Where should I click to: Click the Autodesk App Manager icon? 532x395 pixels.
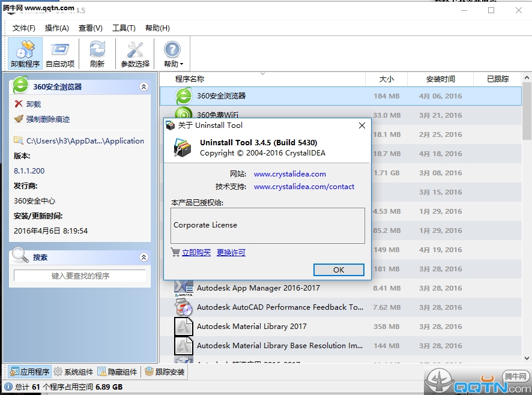(184, 288)
